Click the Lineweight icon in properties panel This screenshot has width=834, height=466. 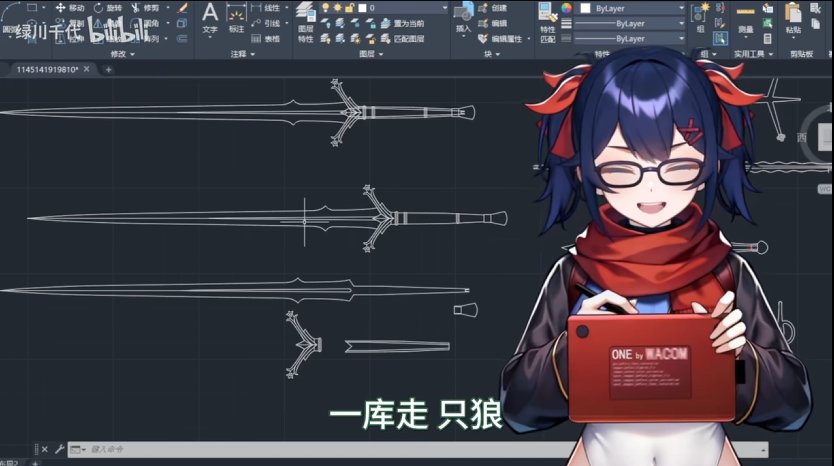coord(566,23)
